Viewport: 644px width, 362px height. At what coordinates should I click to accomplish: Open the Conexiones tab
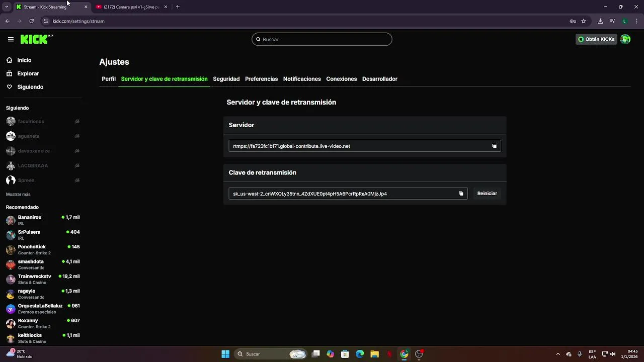tap(341, 79)
